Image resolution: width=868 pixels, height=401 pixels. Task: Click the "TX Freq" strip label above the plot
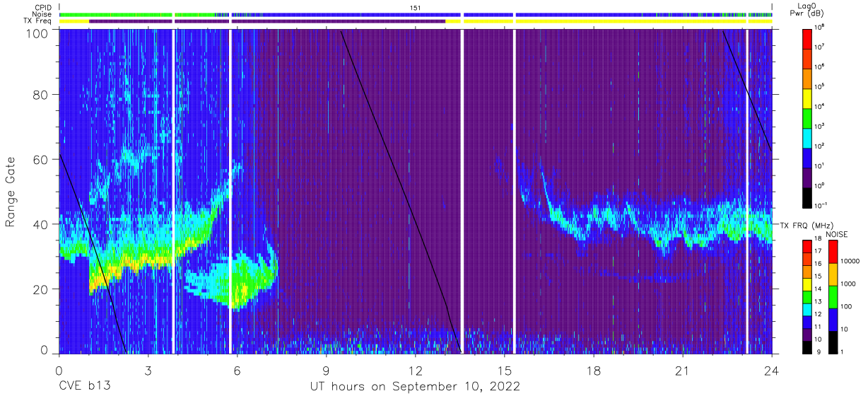[x=38, y=21]
